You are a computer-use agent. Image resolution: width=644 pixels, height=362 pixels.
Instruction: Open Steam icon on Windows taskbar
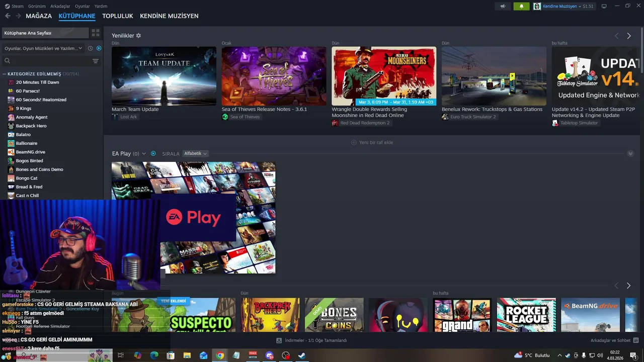(302, 355)
